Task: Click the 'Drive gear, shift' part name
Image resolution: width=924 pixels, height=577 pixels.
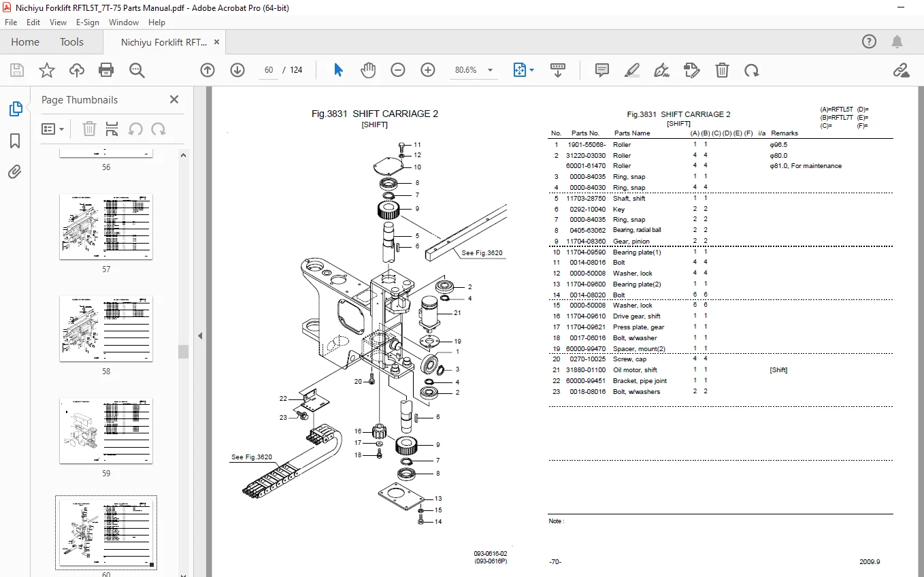Action: (x=637, y=316)
